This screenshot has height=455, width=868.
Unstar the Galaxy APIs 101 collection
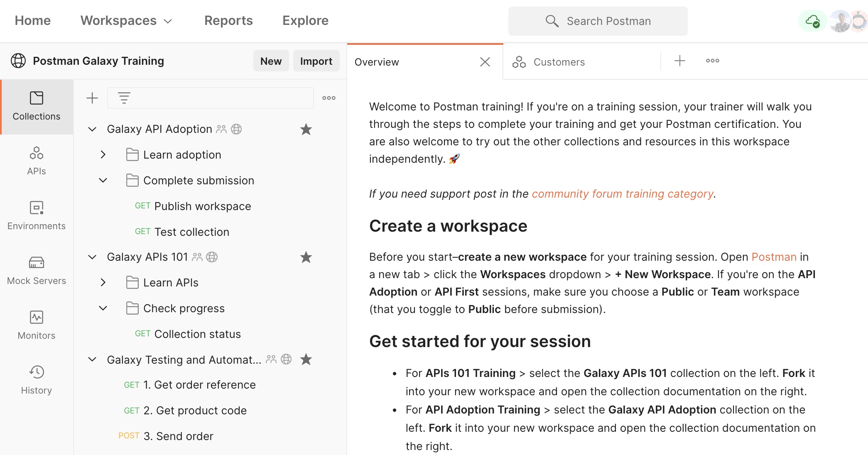tap(306, 257)
